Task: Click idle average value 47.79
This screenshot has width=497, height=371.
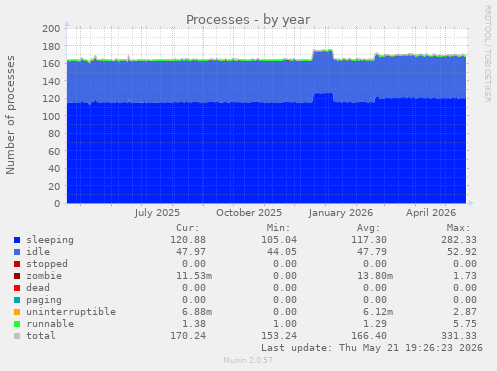Action: (372, 252)
